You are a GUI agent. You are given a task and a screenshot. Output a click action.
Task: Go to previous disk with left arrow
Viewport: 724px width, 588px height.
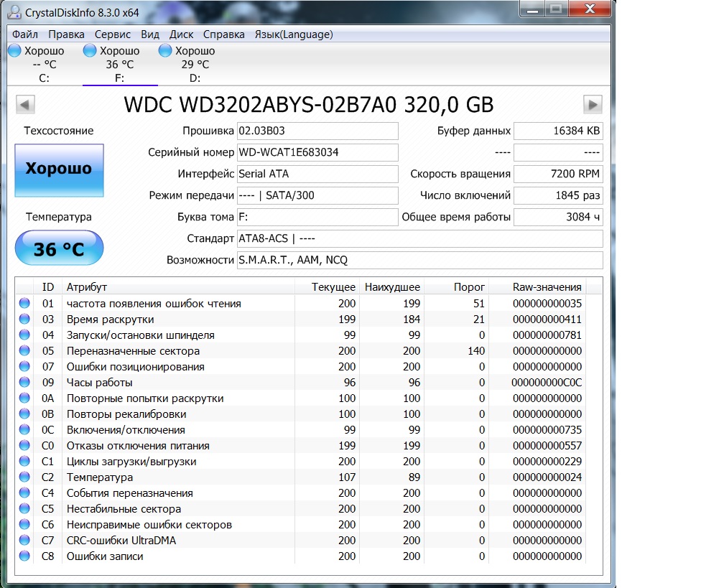click(x=25, y=104)
